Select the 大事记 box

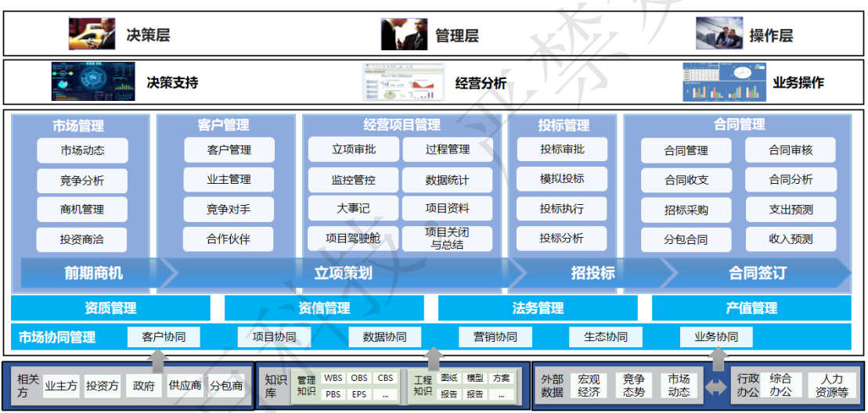tap(353, 208)
